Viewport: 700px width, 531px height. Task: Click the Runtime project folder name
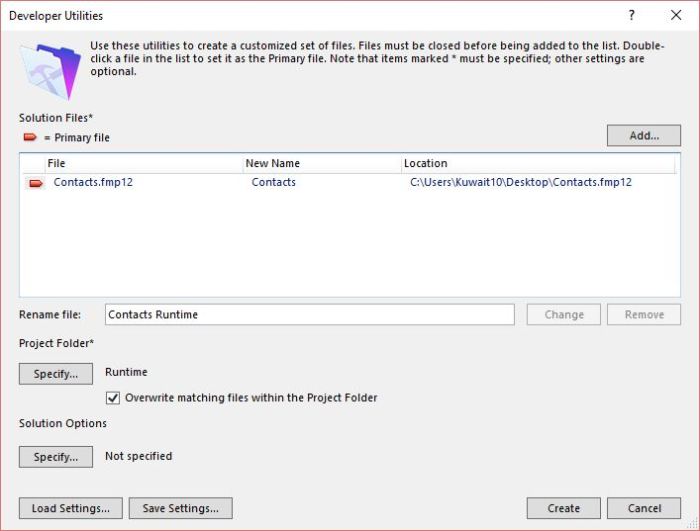(x=126, y=372)
